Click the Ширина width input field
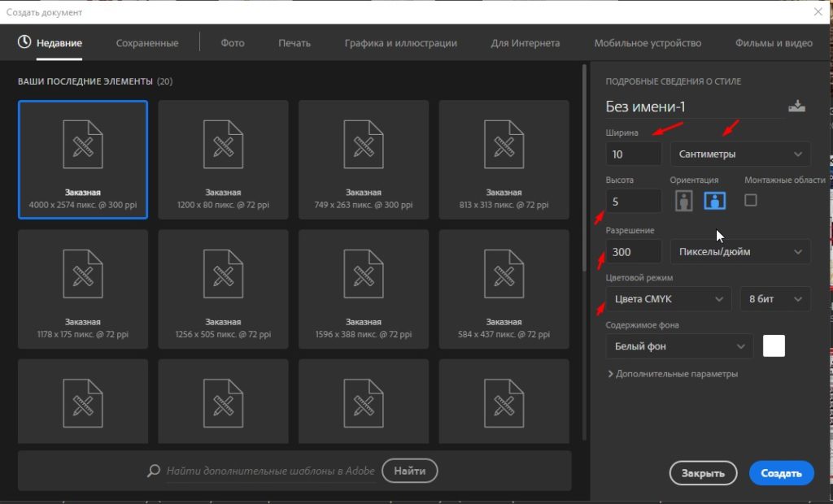The height and width of the screenshot is (504, 833). pos(634,154)
